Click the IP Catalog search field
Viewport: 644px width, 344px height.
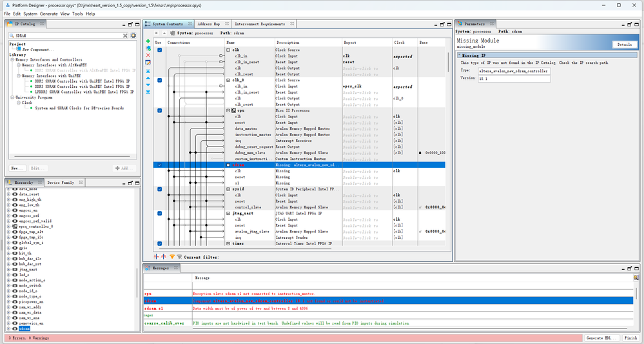(64, 35)
